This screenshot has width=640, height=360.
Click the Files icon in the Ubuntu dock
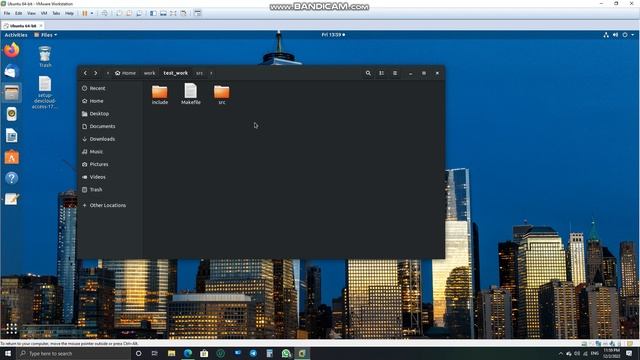(11, 93)
